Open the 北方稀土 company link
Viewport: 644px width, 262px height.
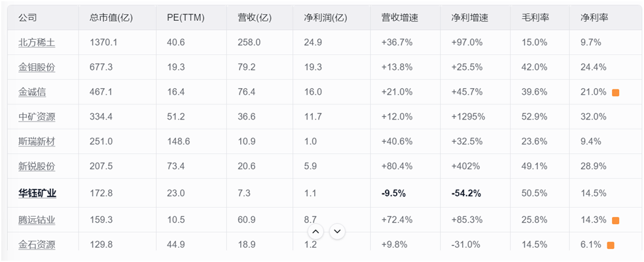pyautogui.click(x=37, y=42)
